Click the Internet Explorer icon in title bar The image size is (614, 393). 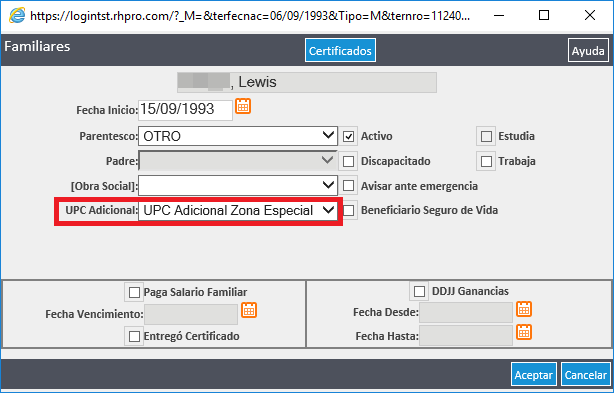pos(17,15)
